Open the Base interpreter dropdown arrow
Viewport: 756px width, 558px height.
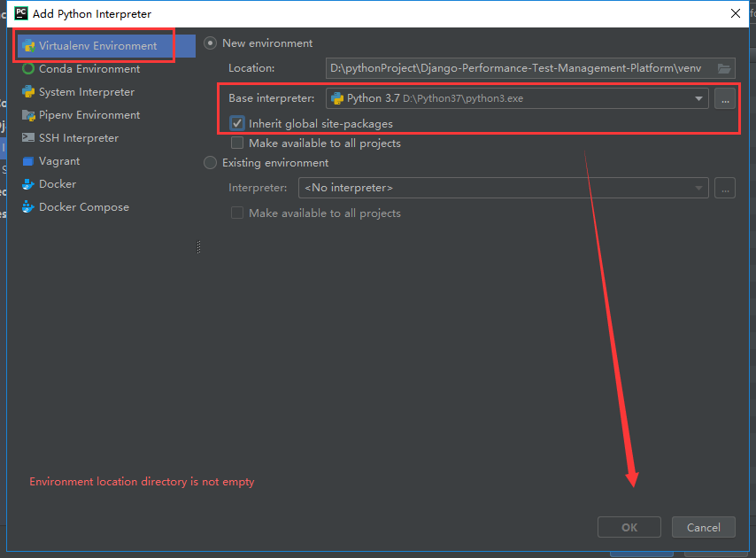point(698,98)
